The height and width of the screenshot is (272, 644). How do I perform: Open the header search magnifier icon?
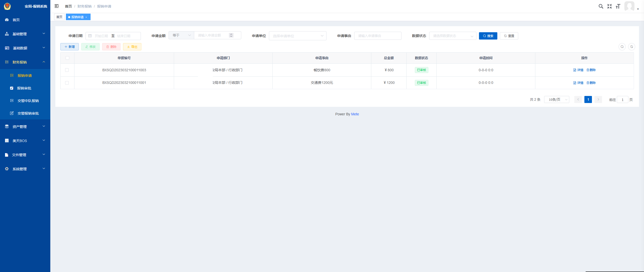coord(601,6)
